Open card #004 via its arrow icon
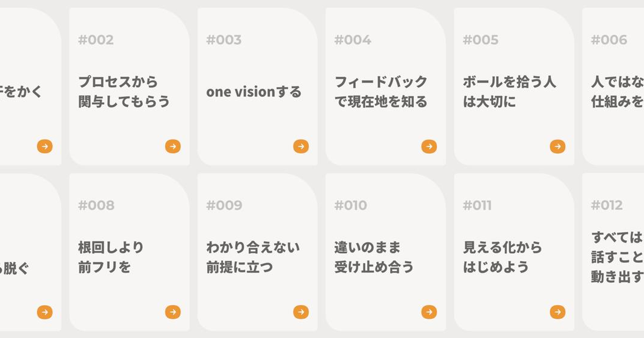 click(x=429, y=146)
